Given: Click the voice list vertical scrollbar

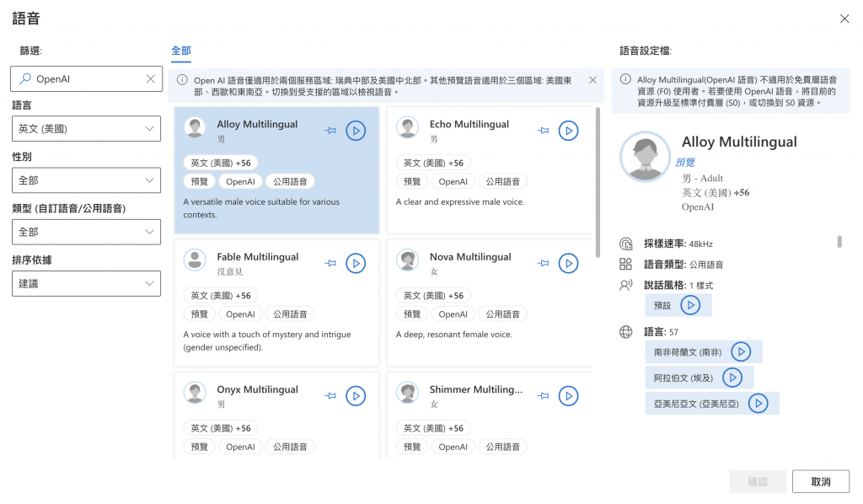Looking at the screenshot, I should pyautogui.click(x=598, y=183).
